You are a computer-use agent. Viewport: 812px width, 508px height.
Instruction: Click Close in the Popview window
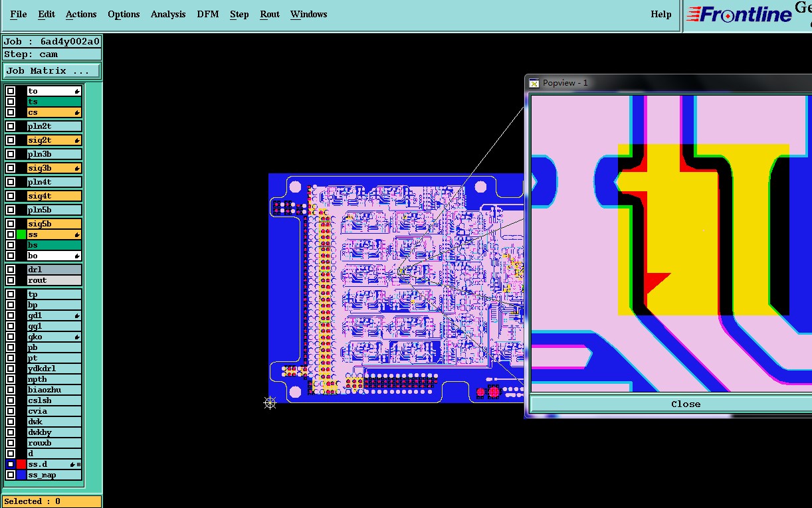pos(685,404)
